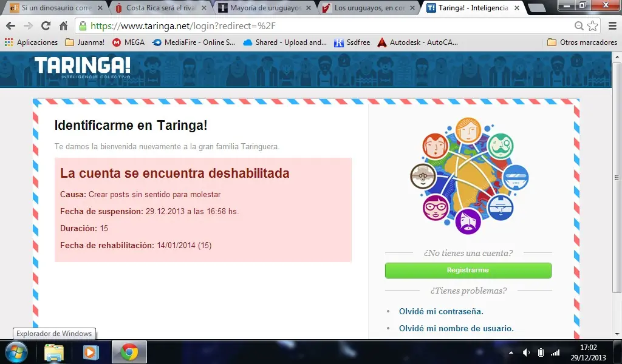The height and width of the screenshot is (364, 622).
Task: Close the Taringa! tab
Action: click(517, 8)
